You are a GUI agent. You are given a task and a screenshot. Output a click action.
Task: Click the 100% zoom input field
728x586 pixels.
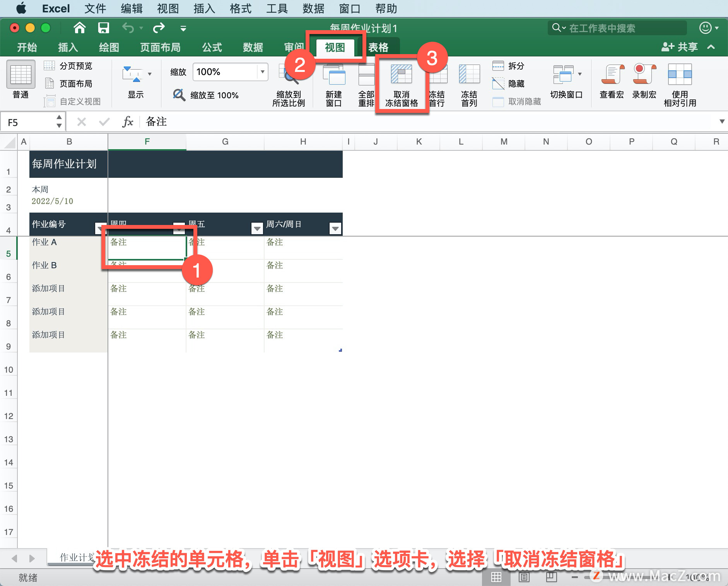(225, 72)
